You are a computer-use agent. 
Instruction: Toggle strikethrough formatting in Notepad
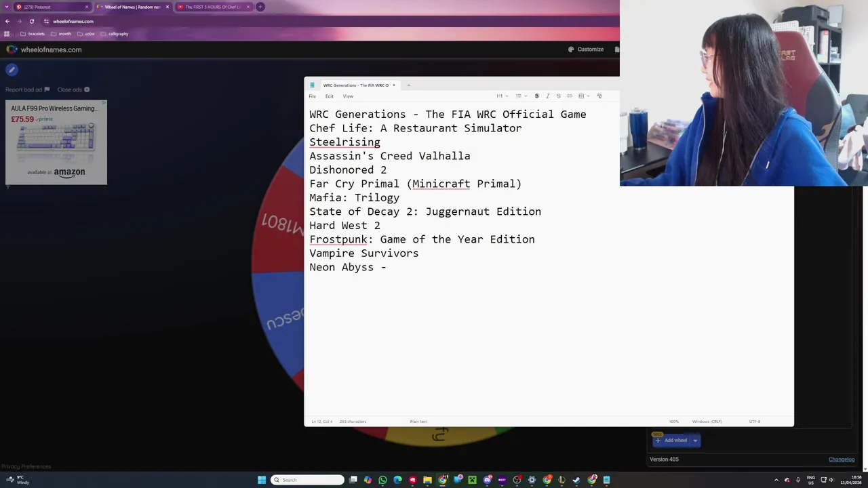click(x=558, y=96)
